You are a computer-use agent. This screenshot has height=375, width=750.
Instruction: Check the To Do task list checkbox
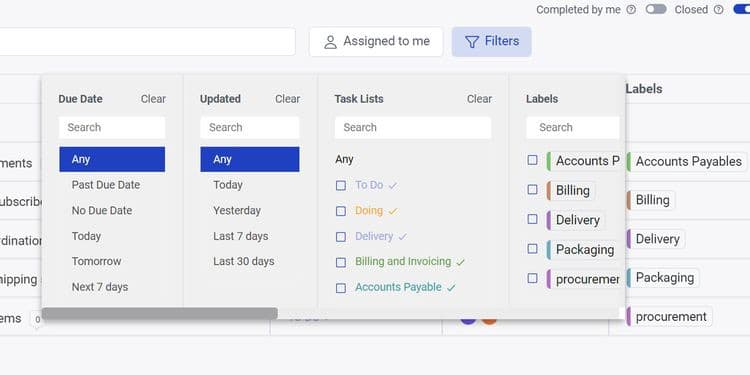coord(341,186)
